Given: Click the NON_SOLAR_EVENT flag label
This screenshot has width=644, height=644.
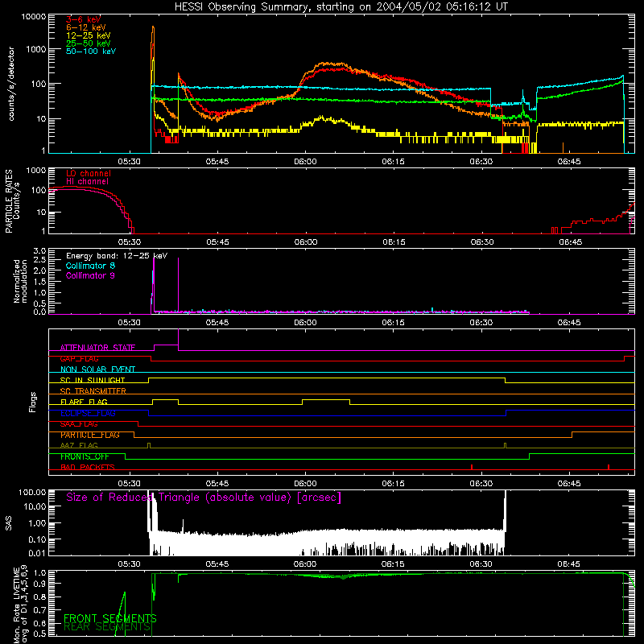Looking at the screenshot, I should [97, 369].
